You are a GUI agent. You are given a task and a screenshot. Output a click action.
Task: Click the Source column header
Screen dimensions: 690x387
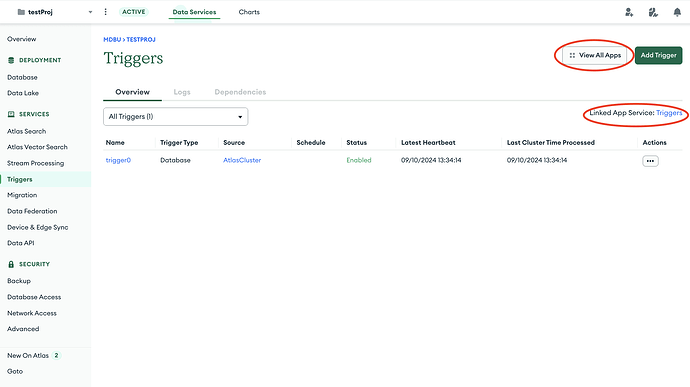[234, 143]
